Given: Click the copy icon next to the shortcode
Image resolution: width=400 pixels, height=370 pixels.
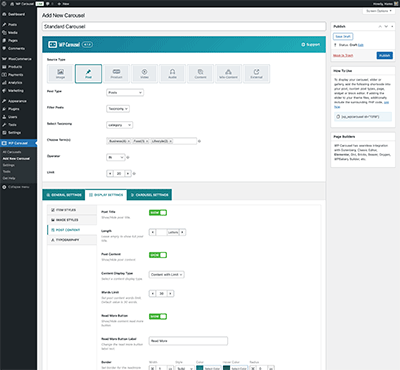Looking at the screenshot, I should click(x=338, y=117).
